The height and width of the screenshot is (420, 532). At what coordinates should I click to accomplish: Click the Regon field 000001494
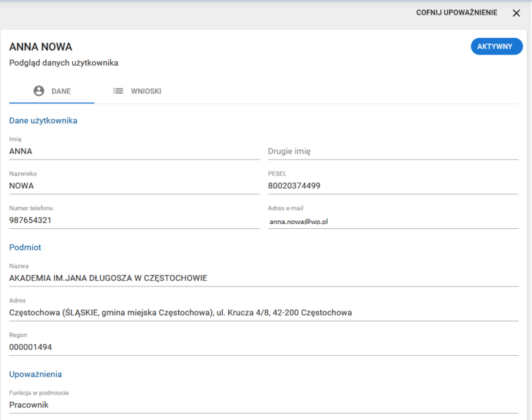(263, 347)
